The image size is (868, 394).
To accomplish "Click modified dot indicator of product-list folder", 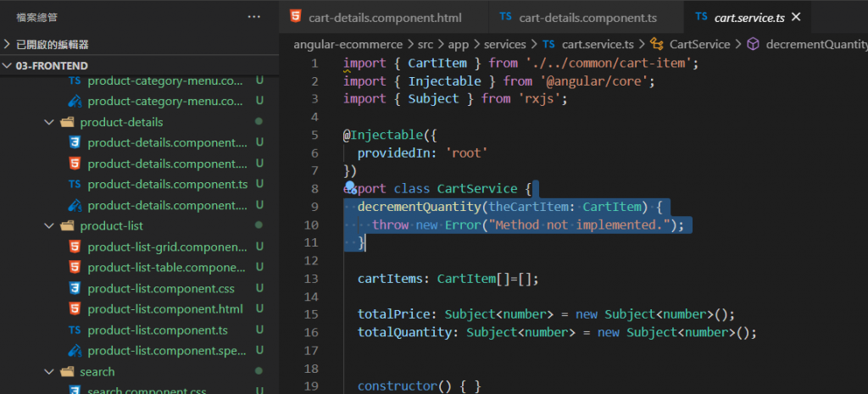I will click(259, 225).
